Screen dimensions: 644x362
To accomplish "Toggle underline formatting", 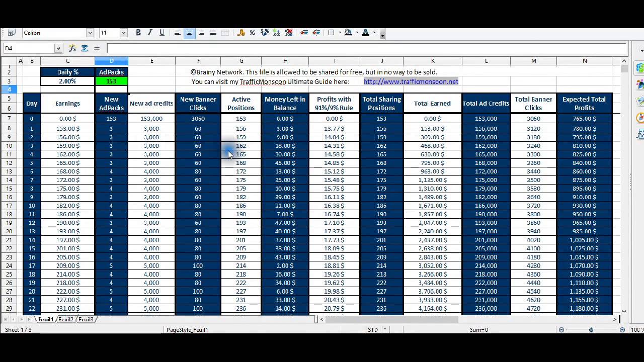I will pyautogui.click(x=162, y=33).
